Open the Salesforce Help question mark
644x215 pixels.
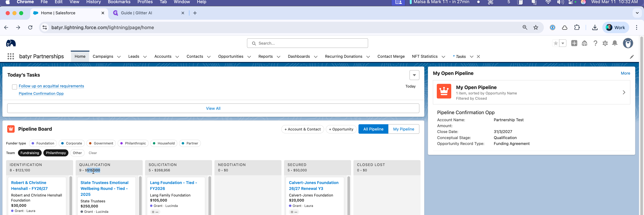(595, 43)
